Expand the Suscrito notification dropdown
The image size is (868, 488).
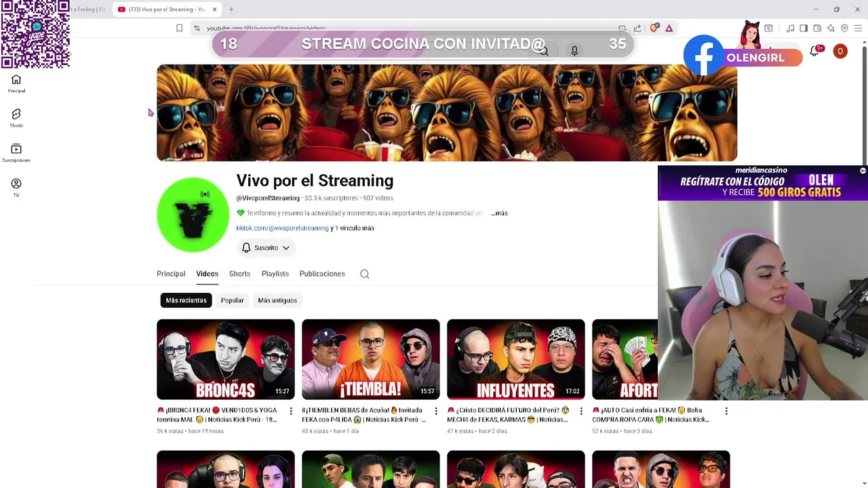click(x=266, y=248)
